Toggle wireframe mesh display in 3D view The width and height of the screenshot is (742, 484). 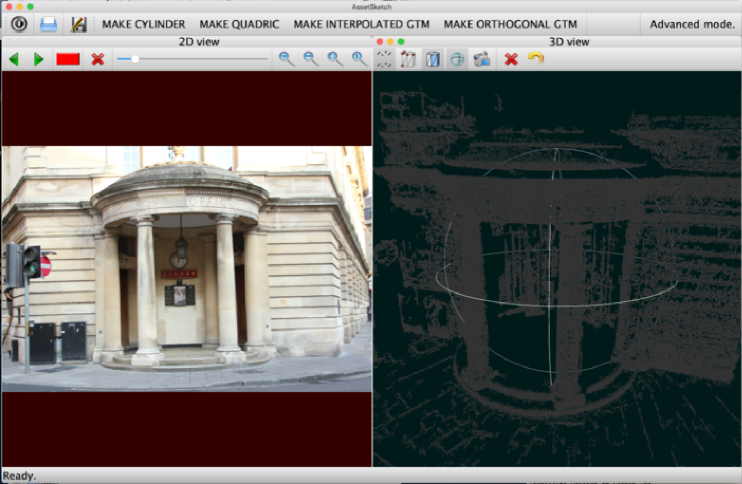(x=408, y=59)
